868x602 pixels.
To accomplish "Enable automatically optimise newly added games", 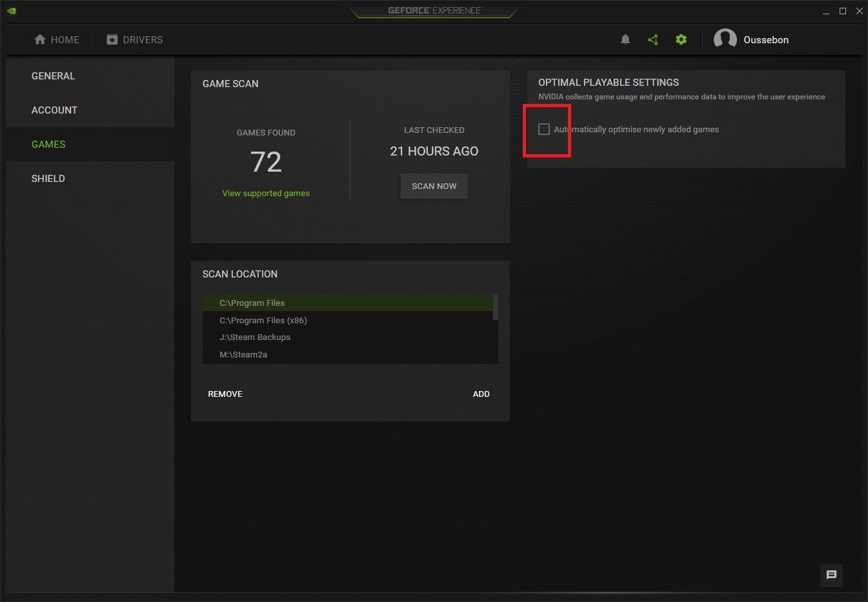I will point(544,129).
